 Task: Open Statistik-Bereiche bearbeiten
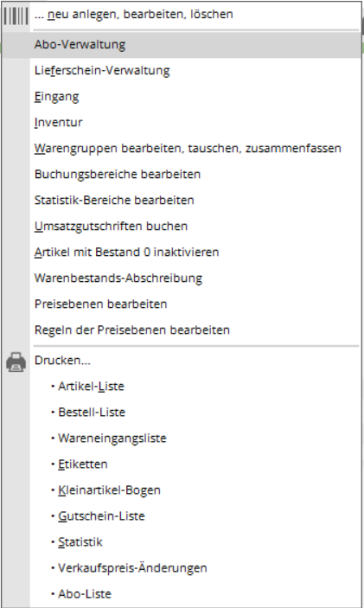[x=182, y=201]
